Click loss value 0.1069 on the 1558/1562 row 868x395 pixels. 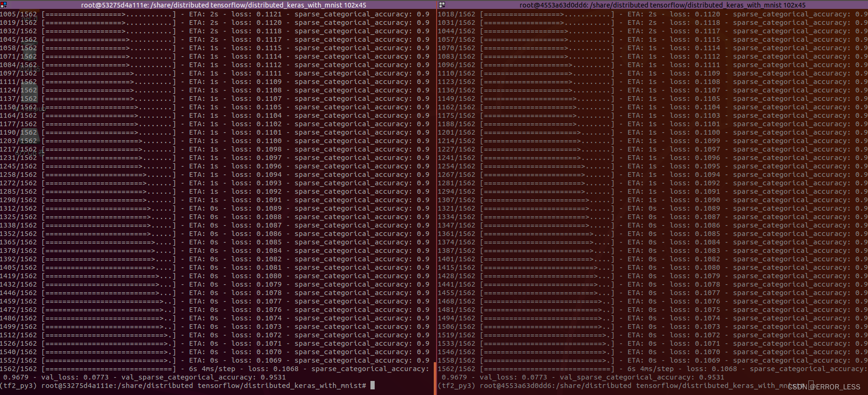click(708, 360)
